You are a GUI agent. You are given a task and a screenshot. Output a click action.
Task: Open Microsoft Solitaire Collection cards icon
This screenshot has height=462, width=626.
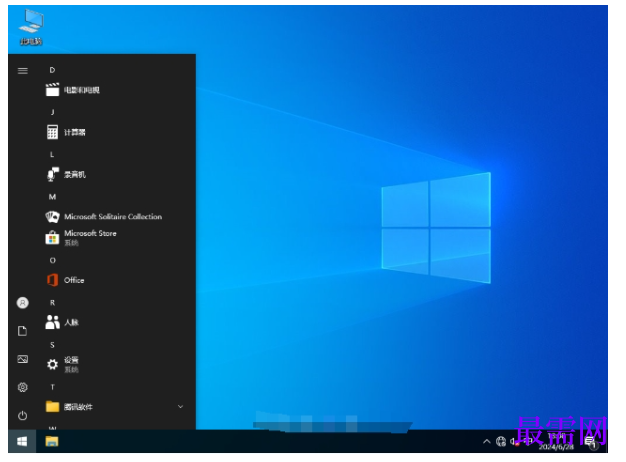[x=52, y=217]
